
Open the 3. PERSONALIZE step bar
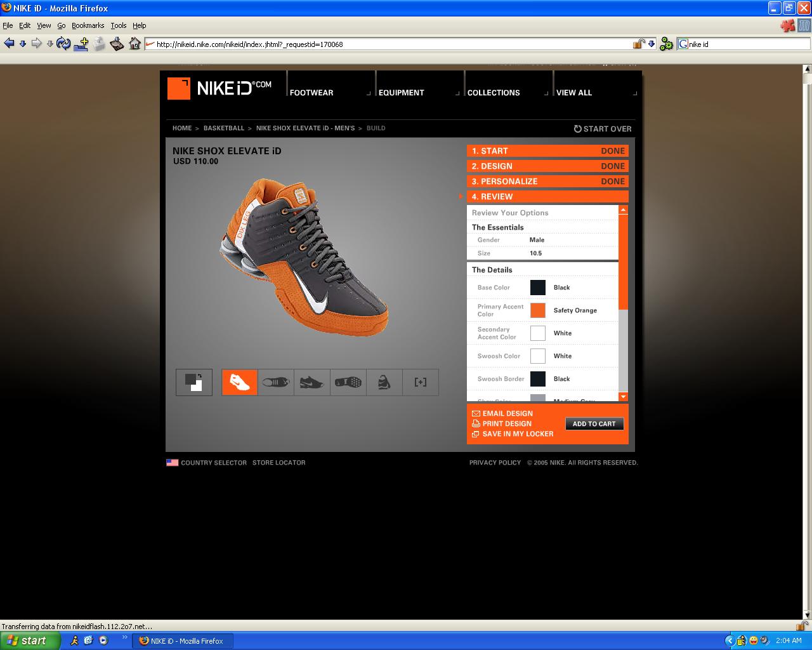(547, 182)
